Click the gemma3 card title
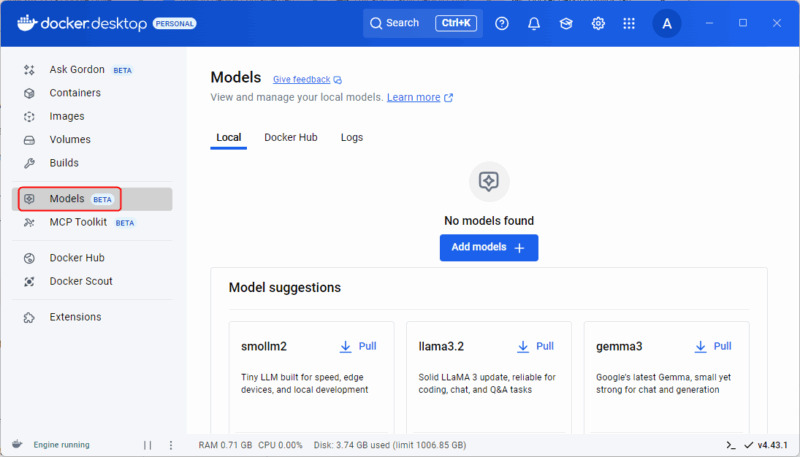This screenshot has width=800, height=457. [x=619, y=346]
